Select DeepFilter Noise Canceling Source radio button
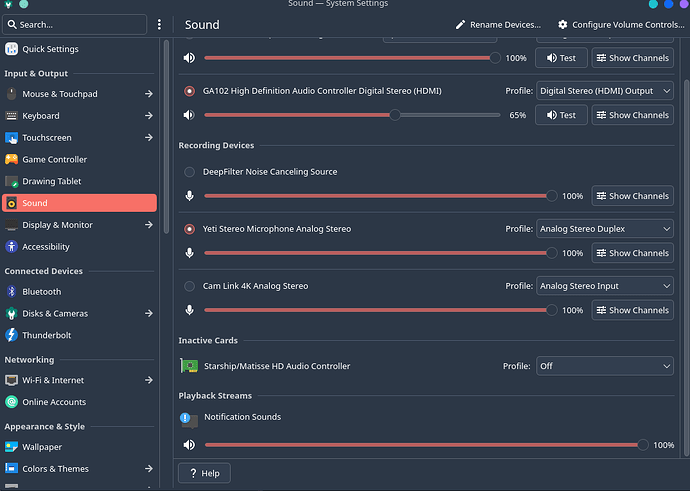 click(189, 172)
